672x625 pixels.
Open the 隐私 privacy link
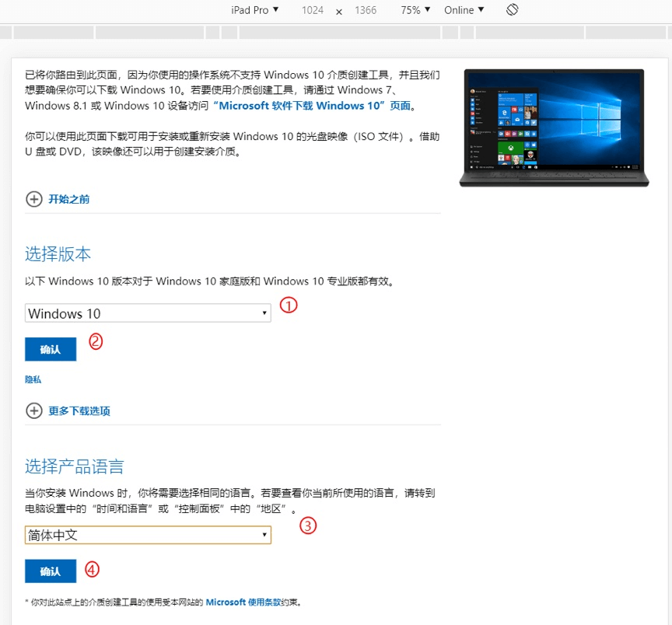33,379
